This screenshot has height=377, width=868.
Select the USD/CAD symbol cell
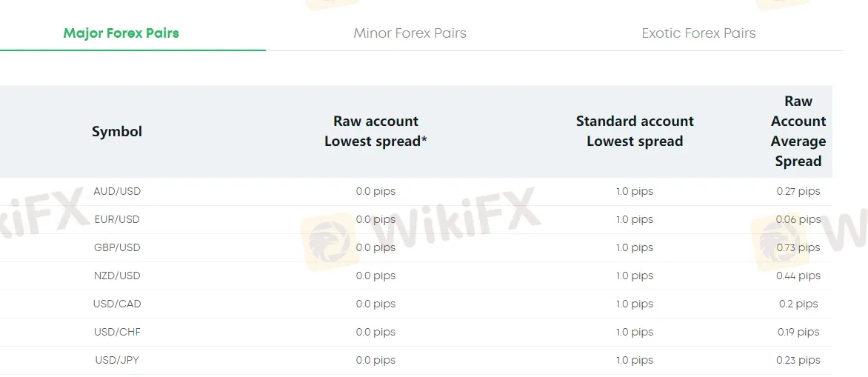(x=117, y=304)
